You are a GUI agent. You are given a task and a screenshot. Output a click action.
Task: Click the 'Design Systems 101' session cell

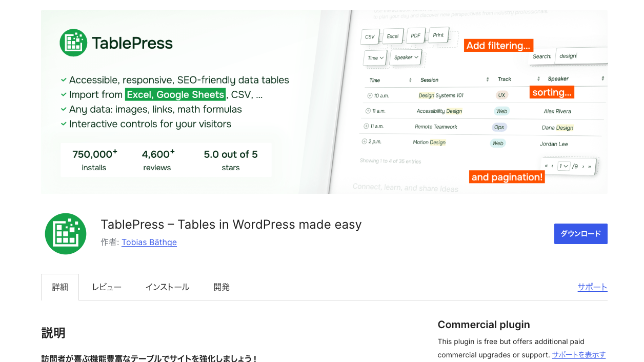[x=441, y=95]
